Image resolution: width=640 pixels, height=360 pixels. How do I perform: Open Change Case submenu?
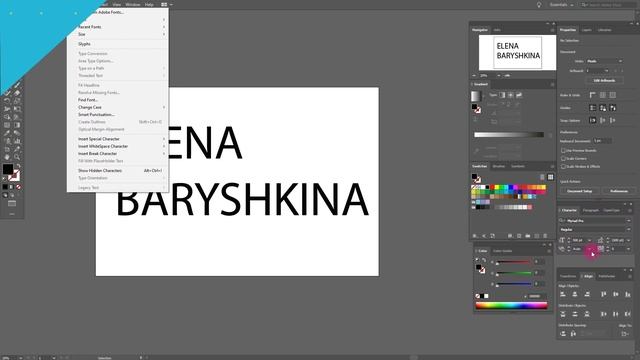coord(118,107)
